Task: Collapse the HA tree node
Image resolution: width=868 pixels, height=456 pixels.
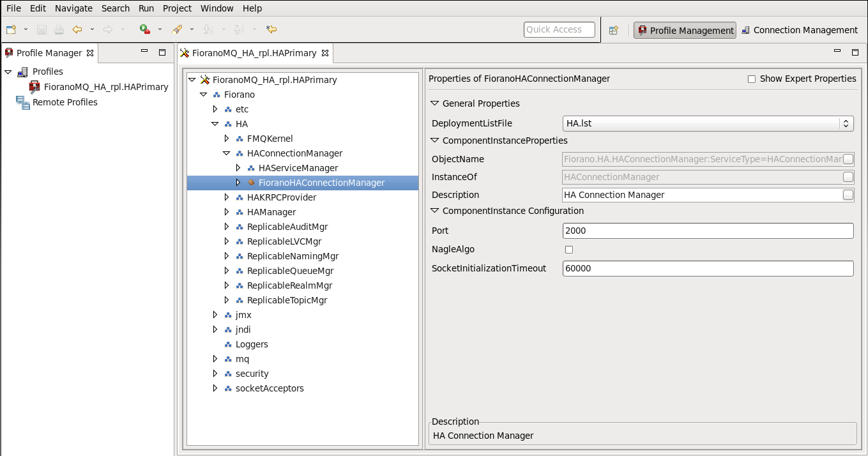Action: tap(215, 124)
